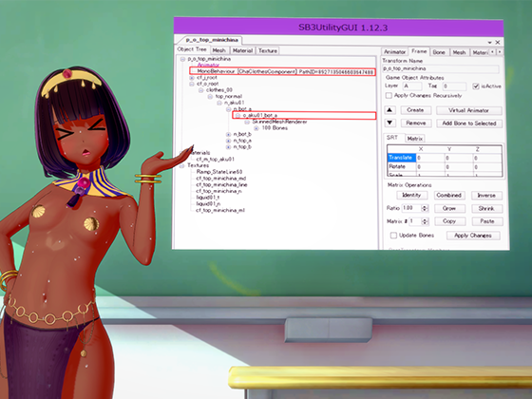Switch to the Object Tree tab
The image size is (532, 399).
pyautogui.click(x=192, y=49)
